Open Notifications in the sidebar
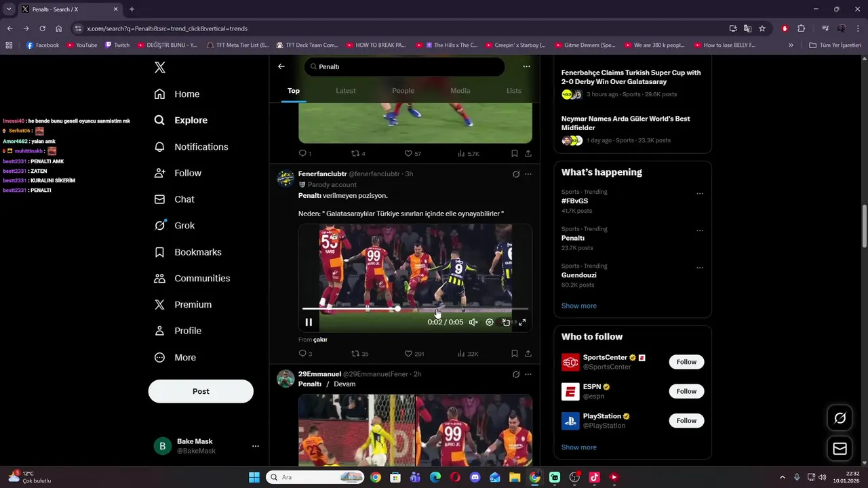The image size is (868, 488). (191, 147)
